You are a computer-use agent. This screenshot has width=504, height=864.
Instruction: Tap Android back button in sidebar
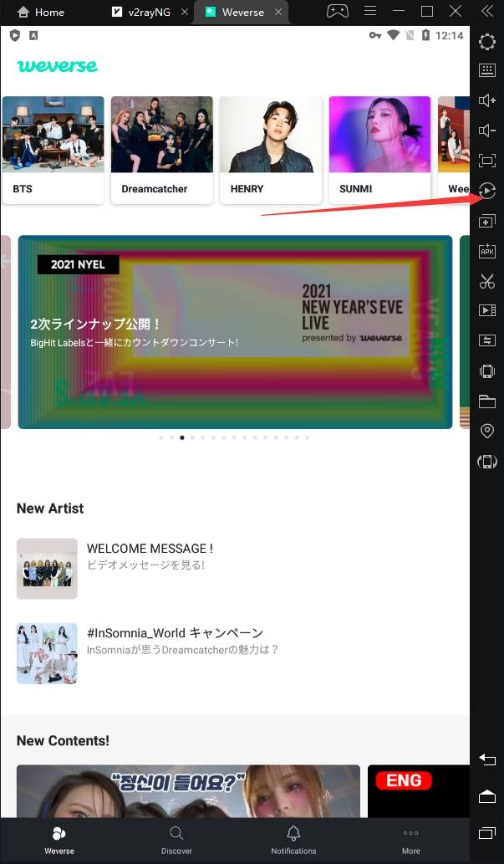pos(487,759)
